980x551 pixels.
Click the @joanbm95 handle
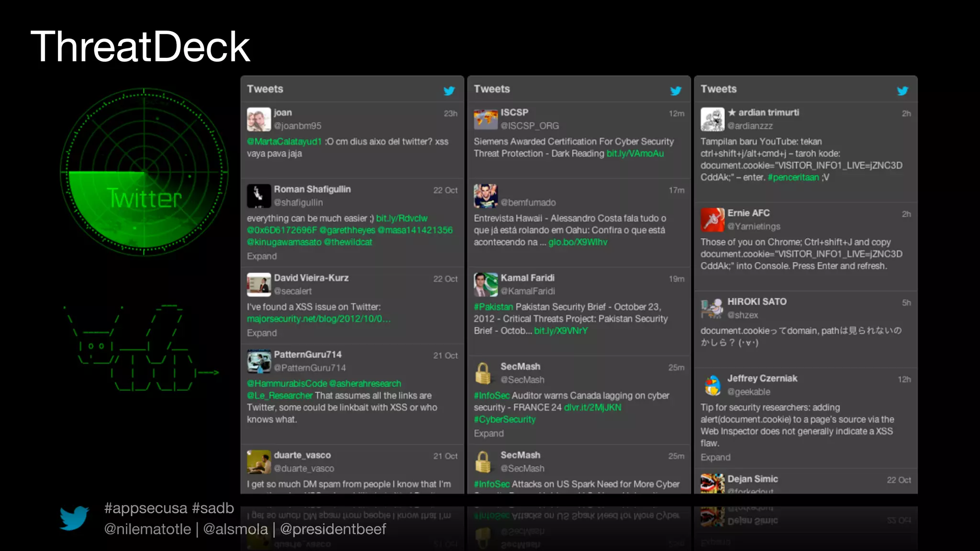click(298, 126)
